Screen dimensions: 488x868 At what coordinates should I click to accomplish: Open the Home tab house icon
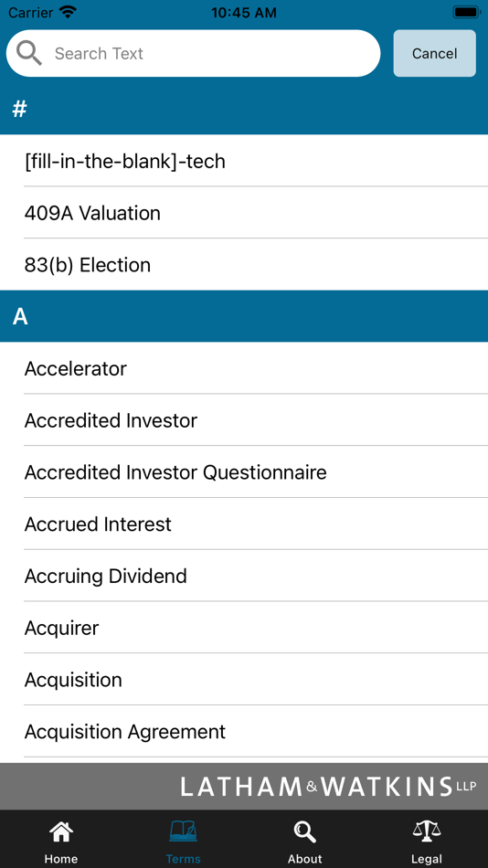61,832
